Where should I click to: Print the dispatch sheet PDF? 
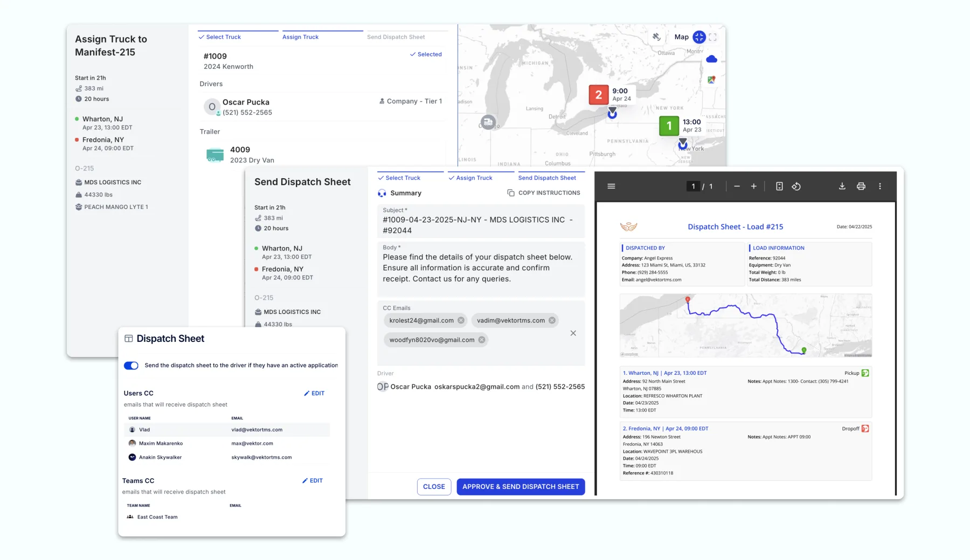coord(861,186)
